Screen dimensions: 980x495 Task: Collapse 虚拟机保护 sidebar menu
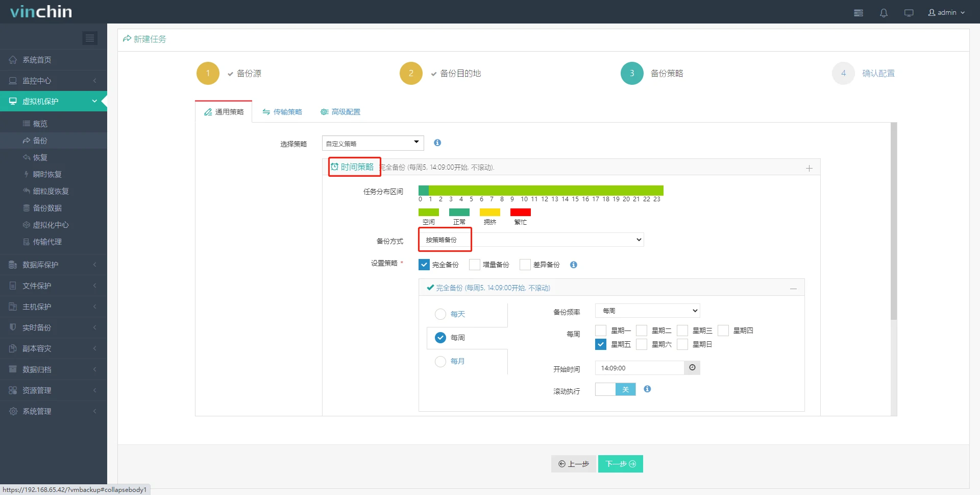[54, 101]
